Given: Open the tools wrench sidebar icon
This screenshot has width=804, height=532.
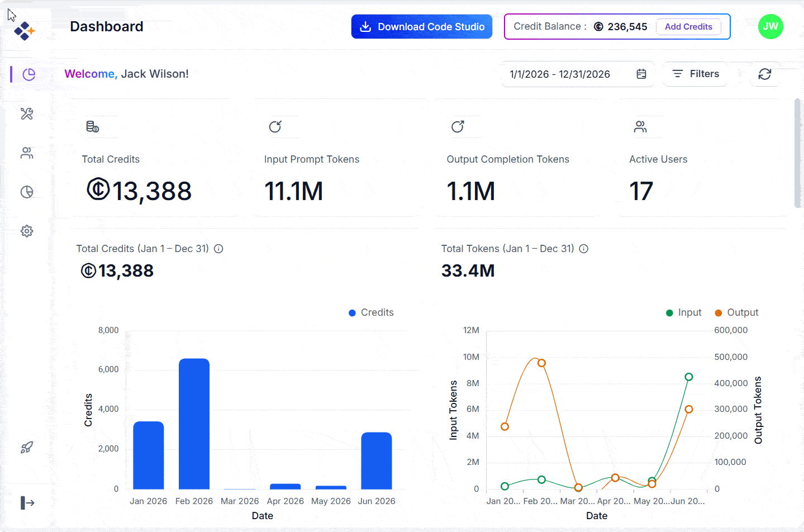Looking at the screenshot, I should pyautogui.click(x=27, y=114).
